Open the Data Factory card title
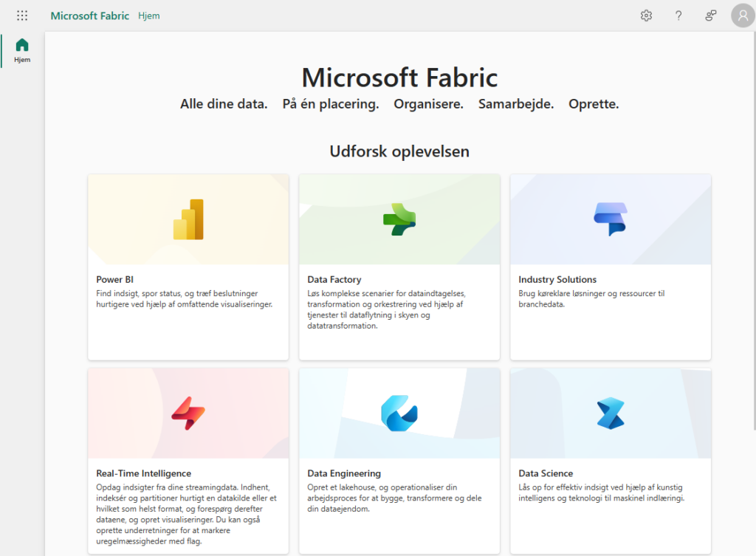This screenshot has height=556, width=756. tap(334, 280)
